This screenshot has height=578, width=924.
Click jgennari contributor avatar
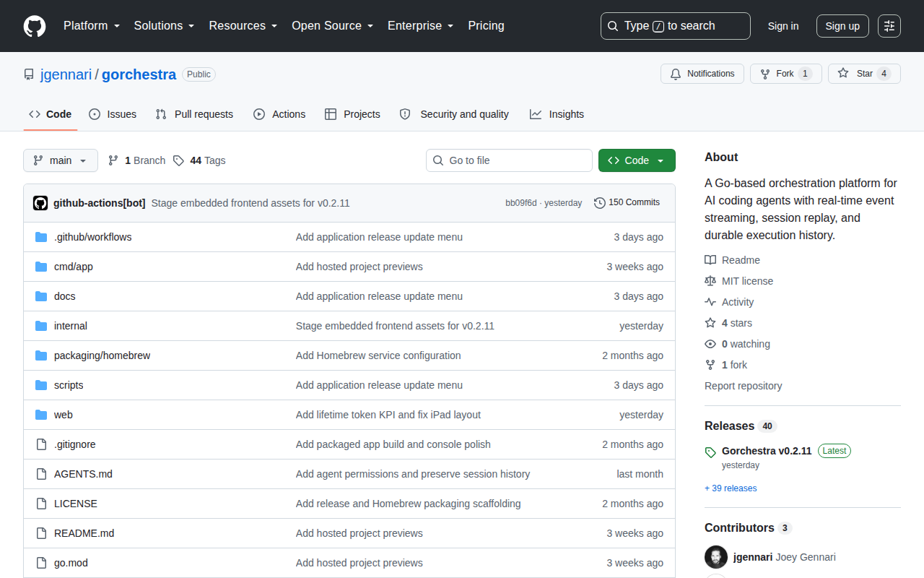(716, 557)
